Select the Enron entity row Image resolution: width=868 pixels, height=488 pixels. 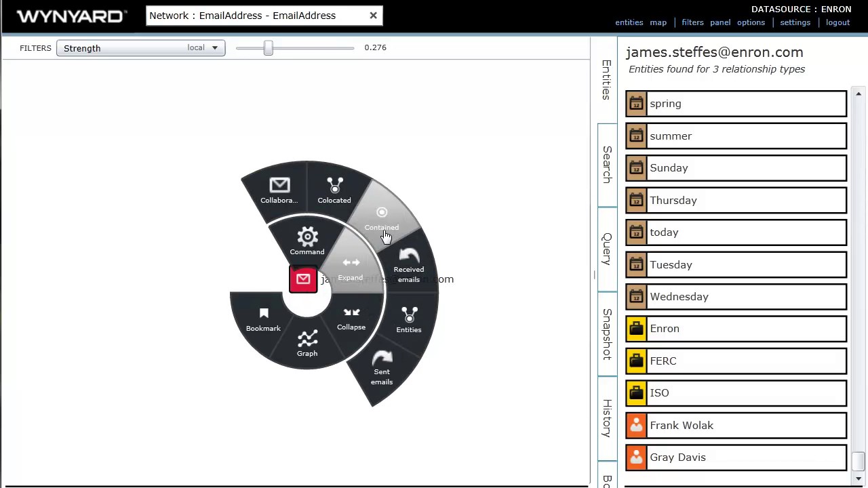(736, 329)
